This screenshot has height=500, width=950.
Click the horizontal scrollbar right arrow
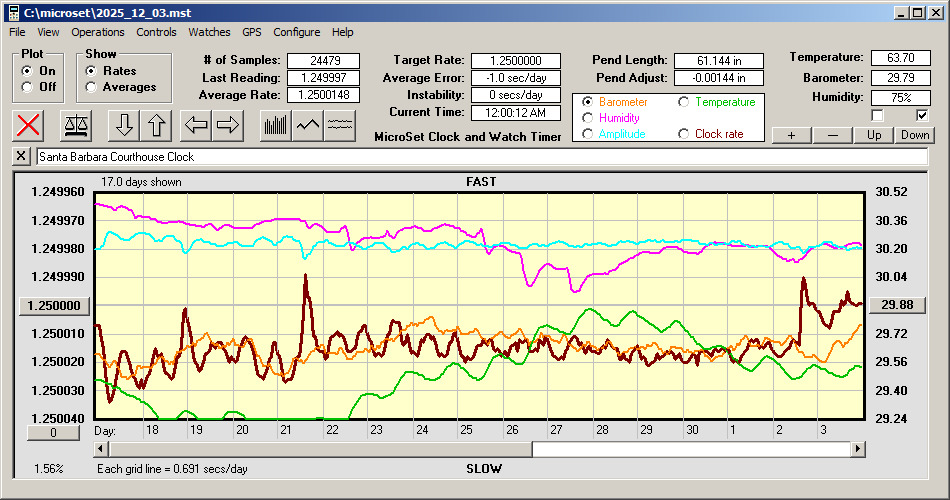pyautogui.click(x=858, y=450)
